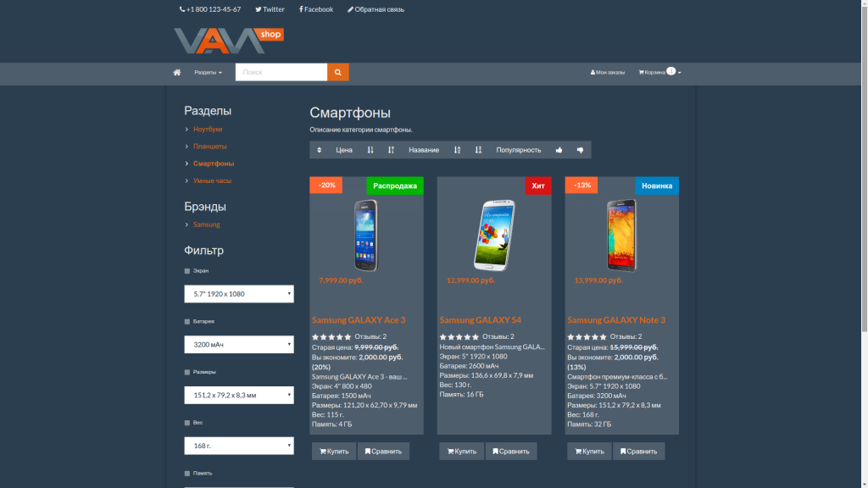Click the price 13,999.00 руб.
Viewport: 868px width, 488px height.
coord(598,280)
